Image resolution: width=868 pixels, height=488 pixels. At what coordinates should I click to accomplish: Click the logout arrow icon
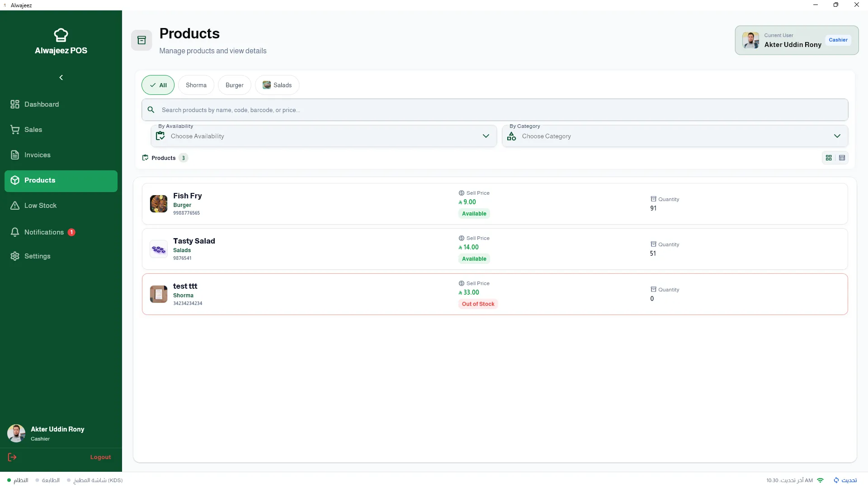(x=12, y=457)
